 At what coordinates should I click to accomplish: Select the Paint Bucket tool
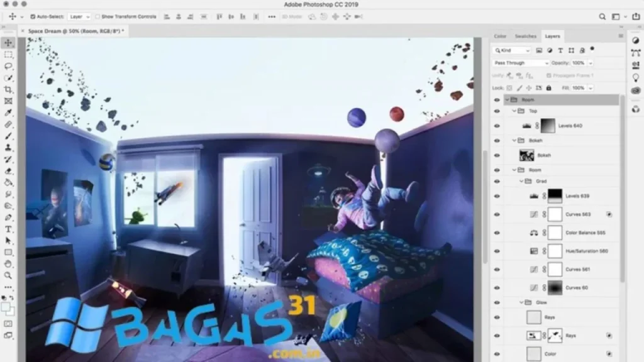pyautogui.click(x=8, y=182)
